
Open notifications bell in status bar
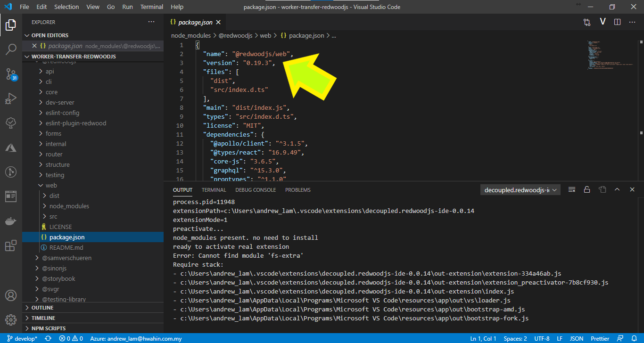point(634,338)
